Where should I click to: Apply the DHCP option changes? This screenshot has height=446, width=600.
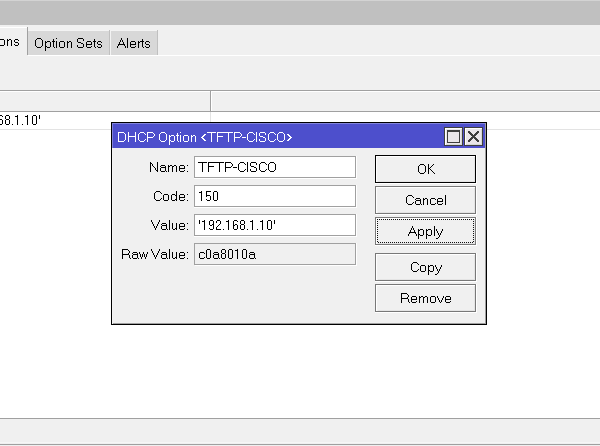(425, 231)
